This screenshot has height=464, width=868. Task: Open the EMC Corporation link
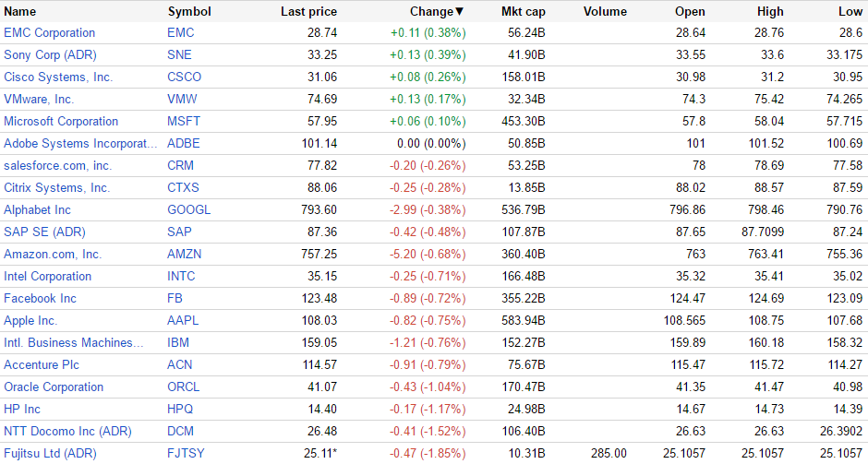click(50, 32)
